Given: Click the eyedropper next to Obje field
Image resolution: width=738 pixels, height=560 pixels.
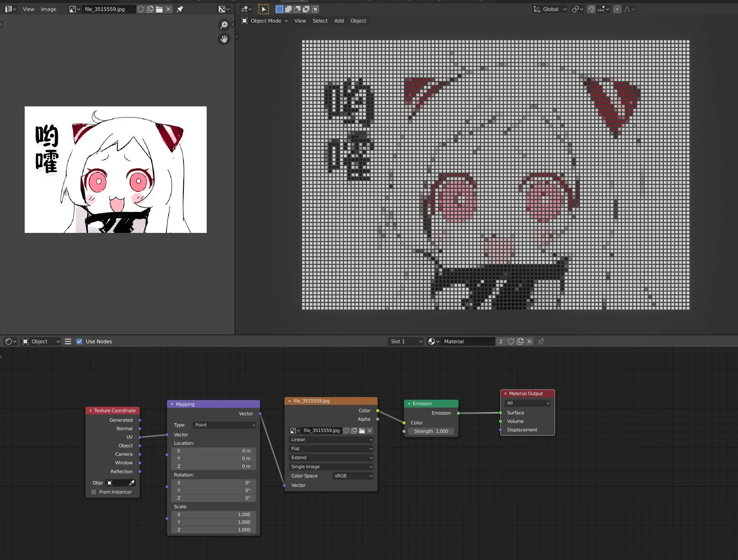Looking at the screenshot, I should point(131,483).
